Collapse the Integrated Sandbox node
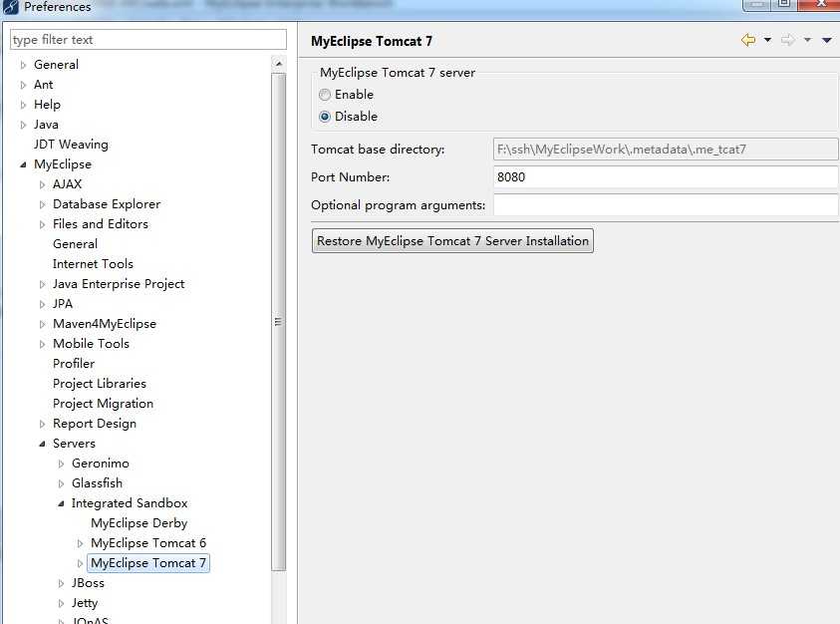This screenshot has width=840, height=624. click(61, 504)
